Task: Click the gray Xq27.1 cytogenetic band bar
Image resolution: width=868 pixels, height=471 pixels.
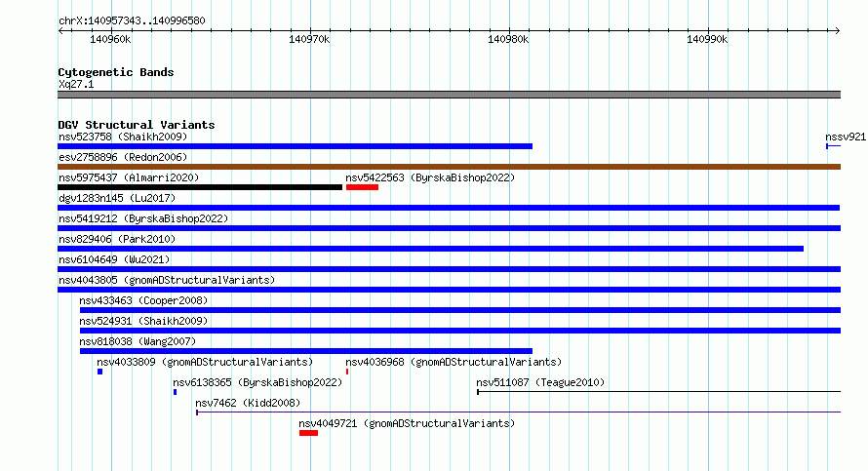Action: [x=449, y=95]
